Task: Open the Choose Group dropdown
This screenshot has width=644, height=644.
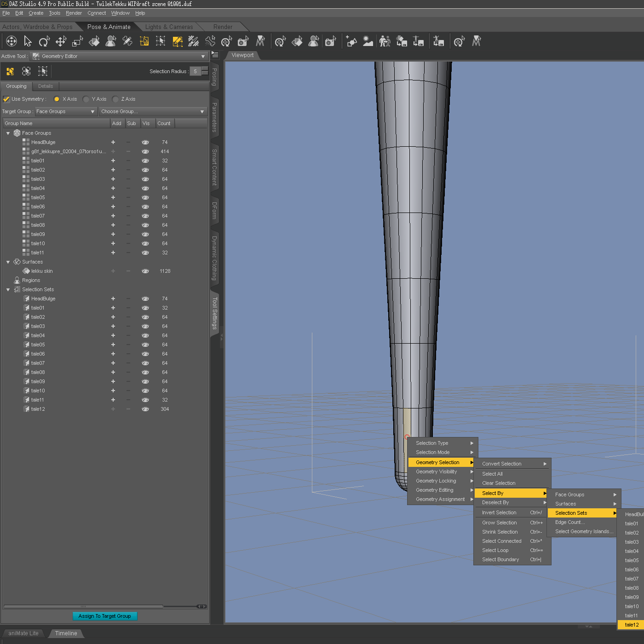Action: click(x=153, y=111)
